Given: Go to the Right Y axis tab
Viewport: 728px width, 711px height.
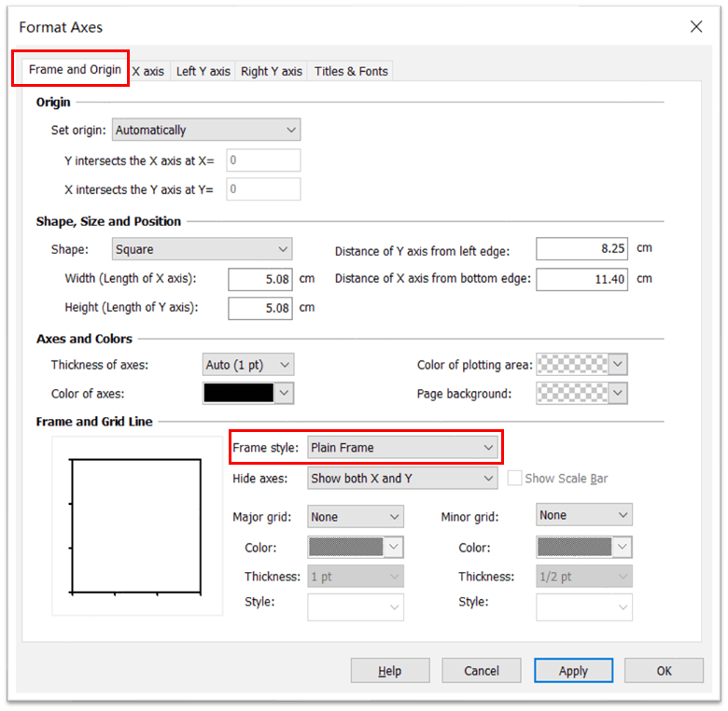Looking at the screenshot, I should tap(271, 71).
